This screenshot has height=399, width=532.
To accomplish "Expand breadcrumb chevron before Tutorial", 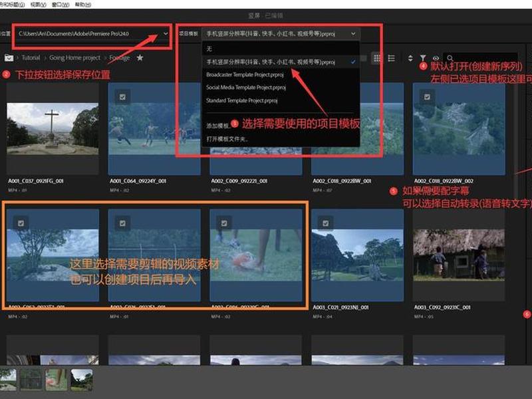I will tap(18, 58).
